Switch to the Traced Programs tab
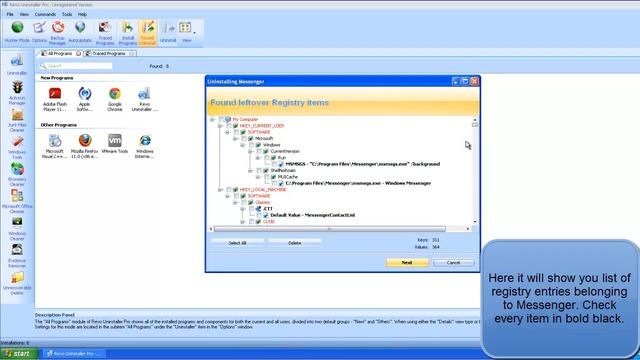The height and width of the screenshot is (360, 640). (109, 53)
